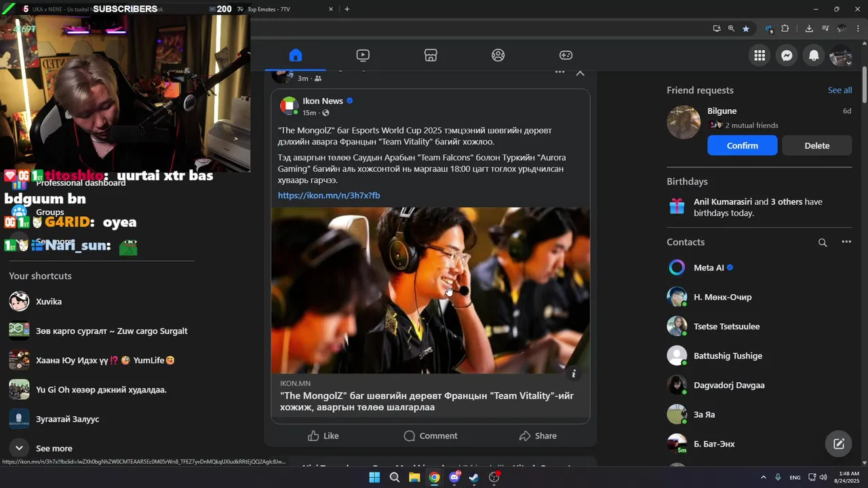Open File Explorer from the taskbar
This screenshot has width=868, height=488.
tap(414, 477)
